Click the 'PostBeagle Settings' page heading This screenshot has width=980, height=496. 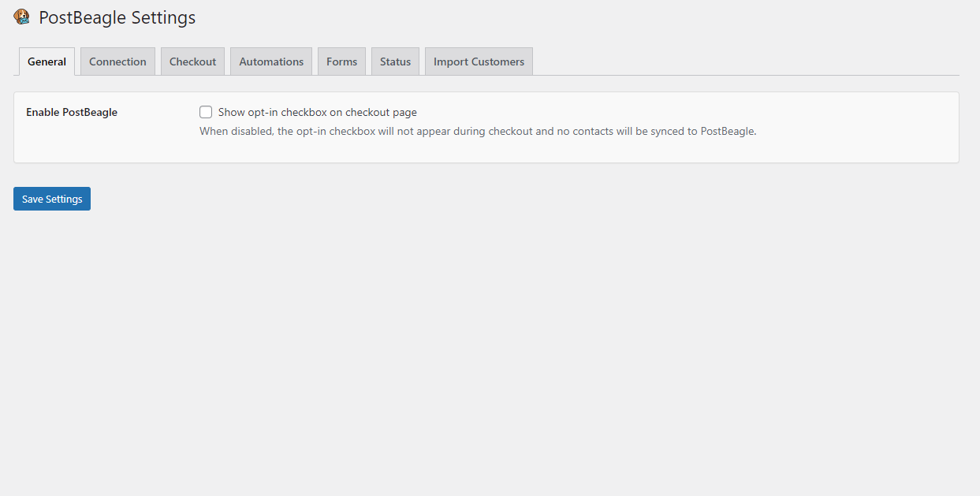coord(117,17)
